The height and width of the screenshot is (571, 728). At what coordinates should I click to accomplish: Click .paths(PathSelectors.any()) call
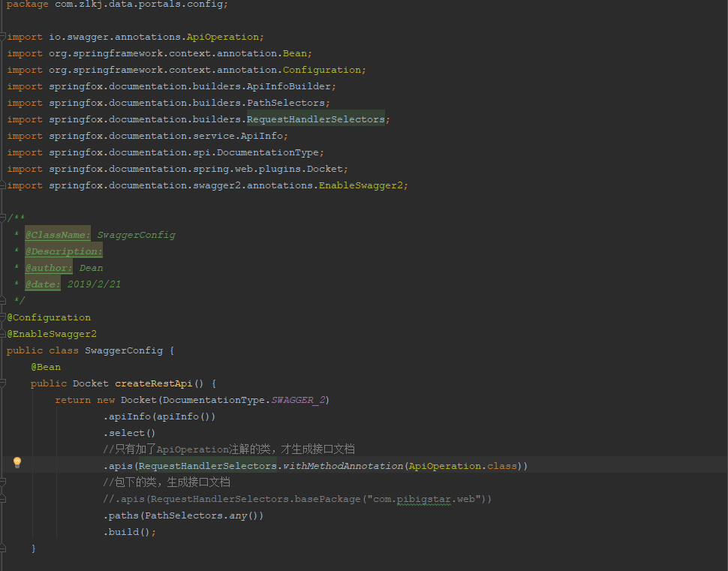click(183, 515)
